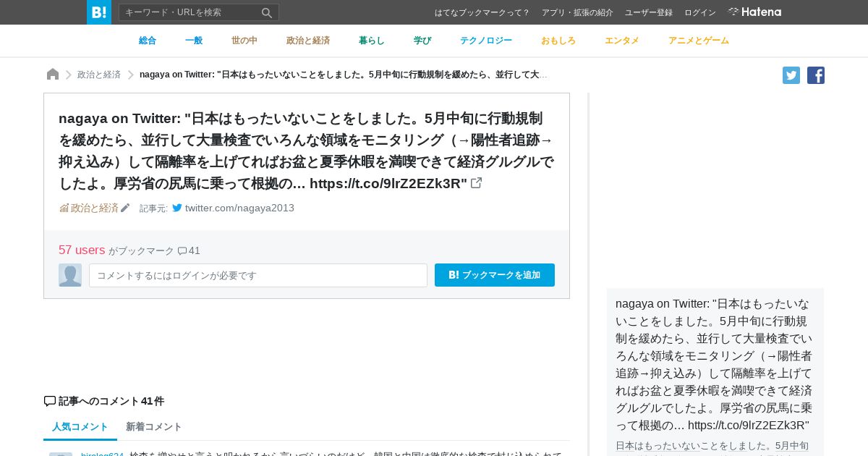Open external link icon beside title
This screenshot has width=868, height=456.
476,183
